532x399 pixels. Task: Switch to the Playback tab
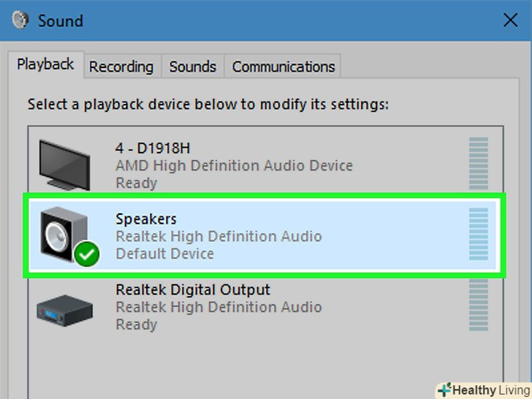[45, 64]
